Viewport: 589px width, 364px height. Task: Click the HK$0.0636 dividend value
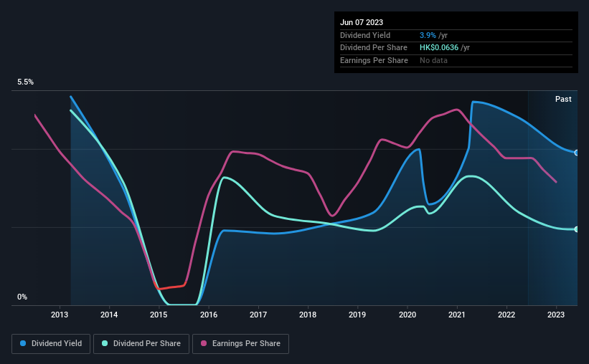(439, 48)
